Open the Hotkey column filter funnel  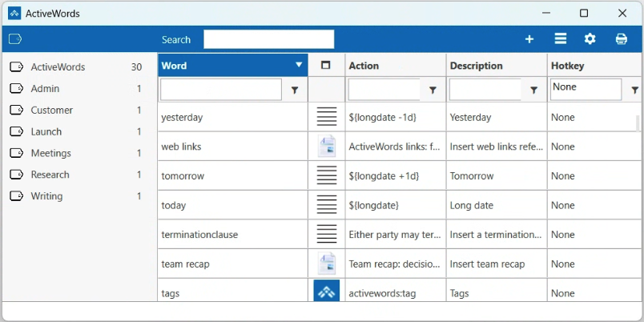coord(634,91)
